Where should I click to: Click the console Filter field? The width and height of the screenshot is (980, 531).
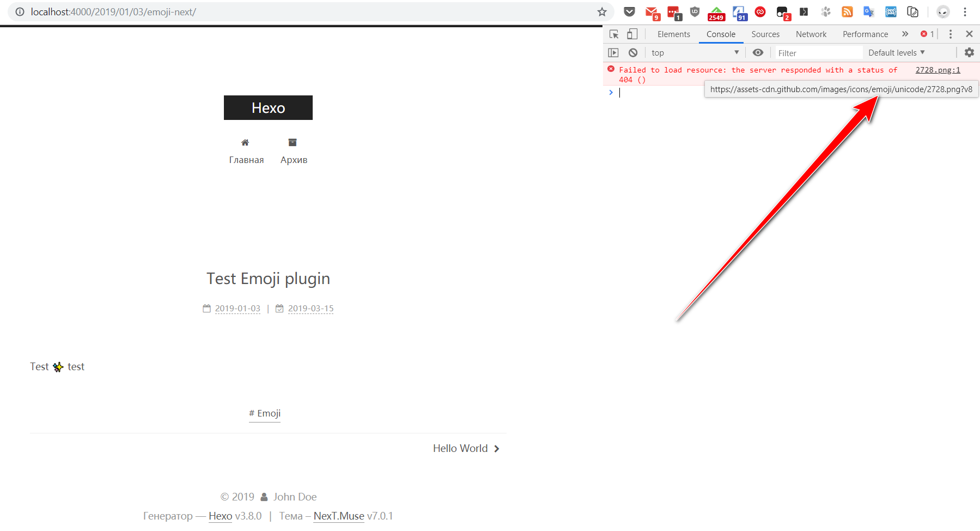819,53
